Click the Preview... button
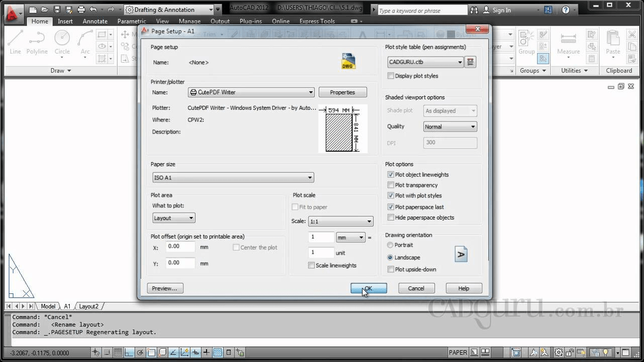 (165, 289)
